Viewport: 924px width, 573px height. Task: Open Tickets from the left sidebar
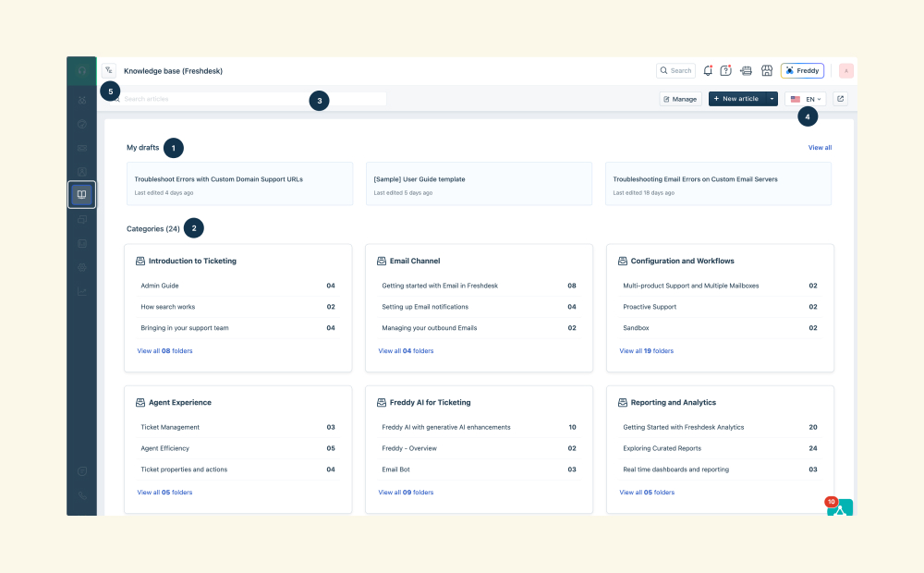point(82,148)
